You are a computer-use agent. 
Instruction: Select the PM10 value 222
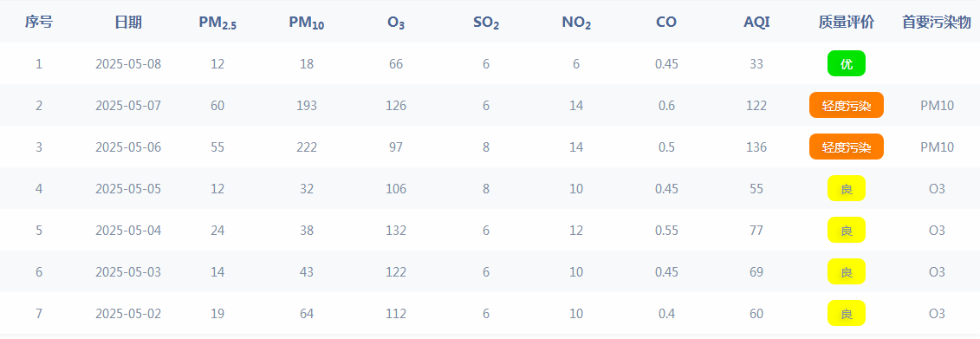(x=306, y=147)
